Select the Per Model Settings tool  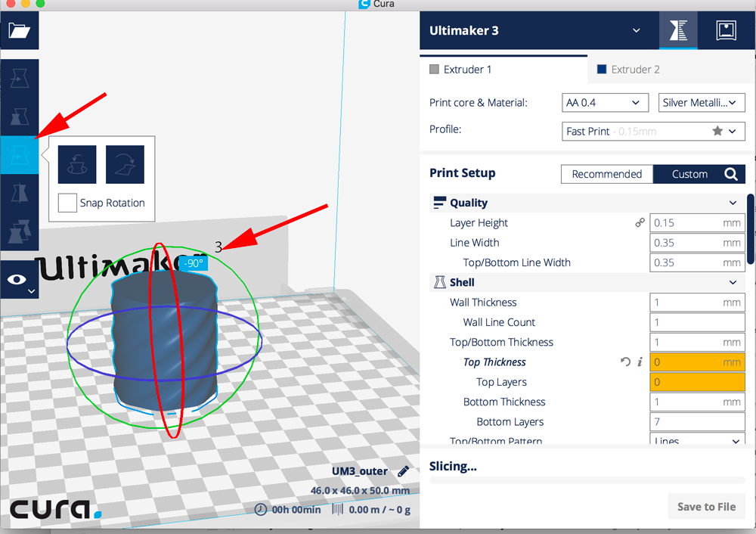20,231
